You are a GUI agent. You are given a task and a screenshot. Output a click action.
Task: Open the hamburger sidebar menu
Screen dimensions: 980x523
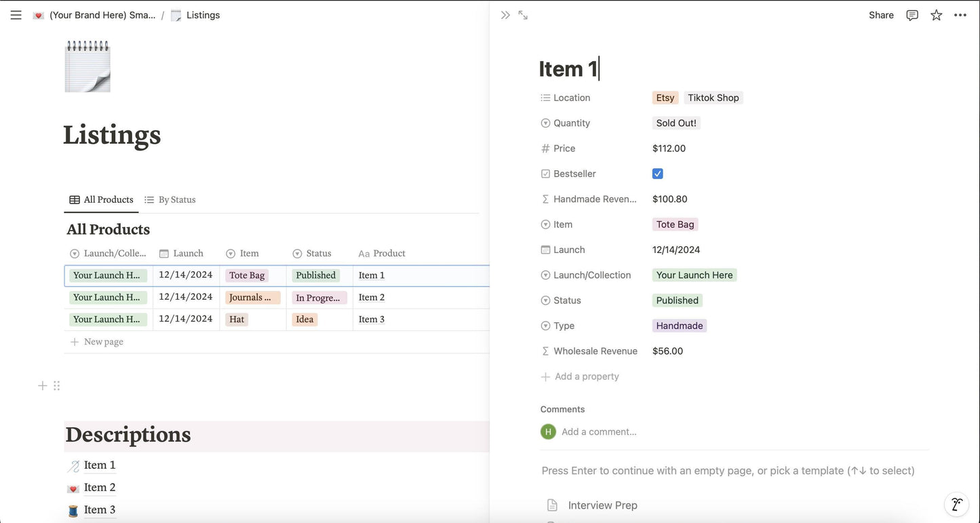pos(16,15)
